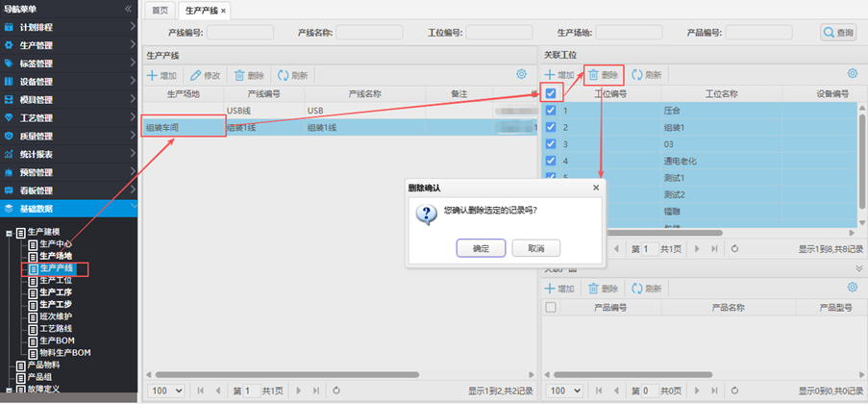868x404 pixels.
Task: Open 产品组 in the tree
Action: (x=39, y=377)
